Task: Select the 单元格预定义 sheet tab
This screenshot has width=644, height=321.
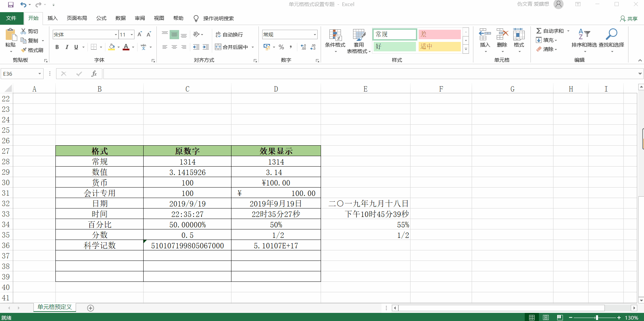Action: tap(55, 307)
